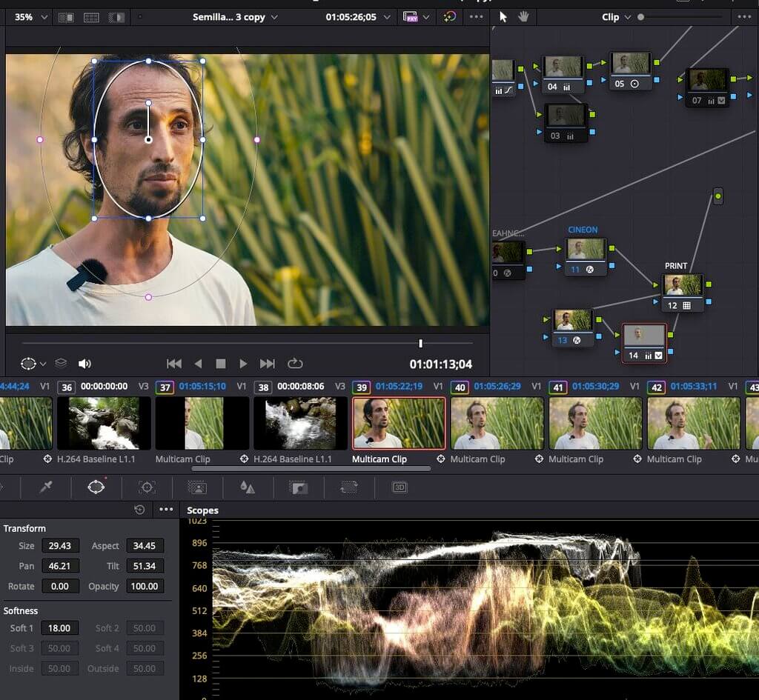Select clip 41 thumbnail
Image resolution: width=759 pixels, height=700 pixels.
(x=595, y=423)
